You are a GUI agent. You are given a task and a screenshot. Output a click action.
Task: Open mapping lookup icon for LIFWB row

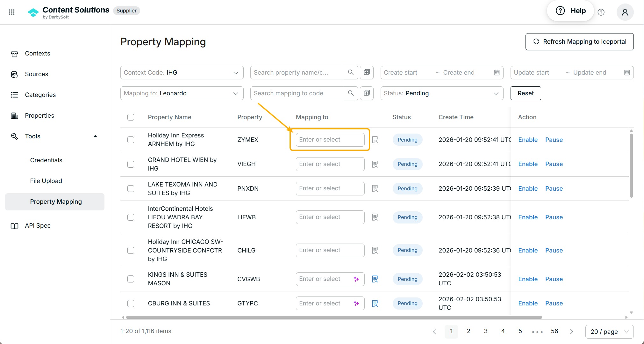pyautogui.click(x=375, y=217)
